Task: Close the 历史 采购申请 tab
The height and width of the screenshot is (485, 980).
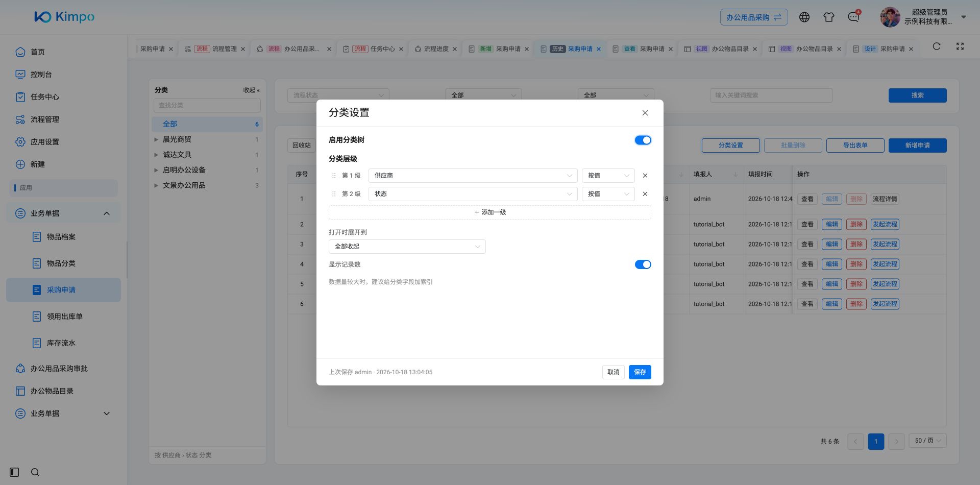Action: tap(599, 49)
